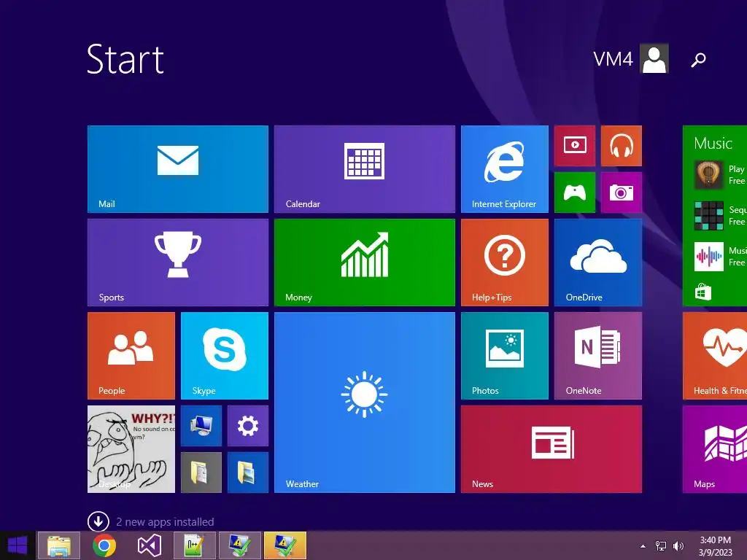Image resolution: width=747 pixels, height=560 pixels.
Task: Open highlighted monitor-checkmark taskbar app
Action: point(285,545)
